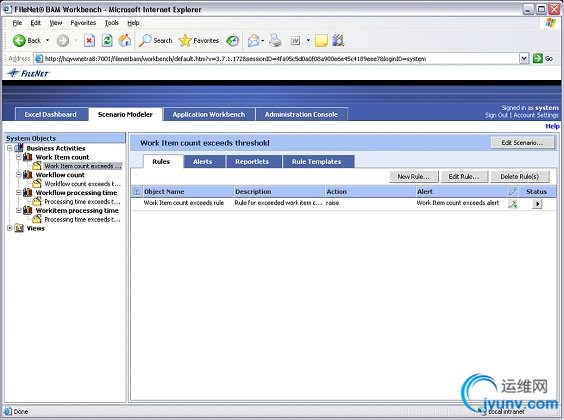564x420 pixels.
Task: Click the Go button beside address bar
Action: click(543, 58)
